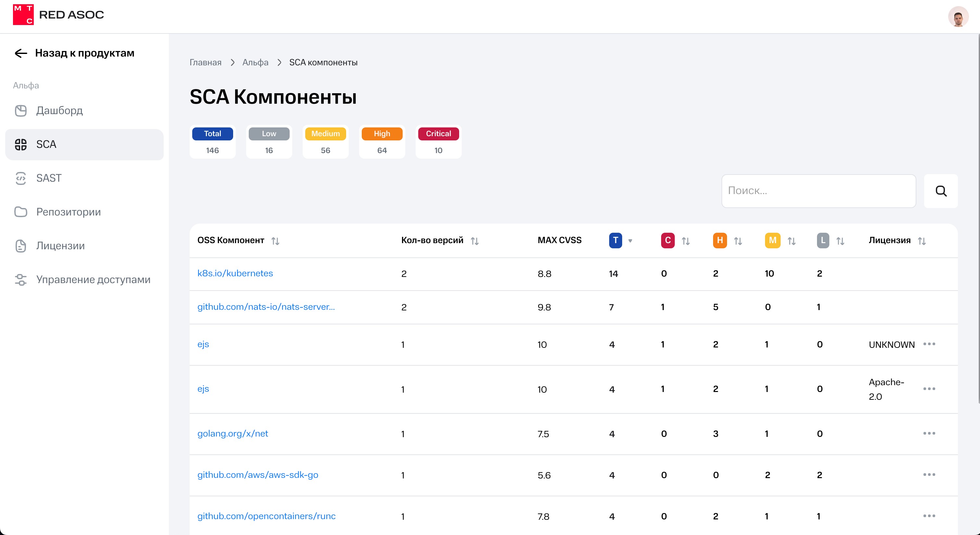Open the user profile avatar
The image size is (980, 535).
[958, 17]
